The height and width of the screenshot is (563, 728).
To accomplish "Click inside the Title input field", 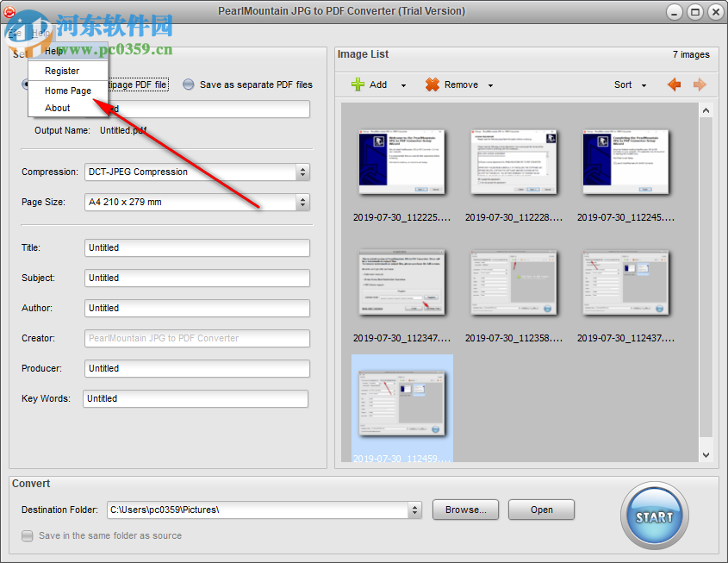I will [x=196, y=247].
